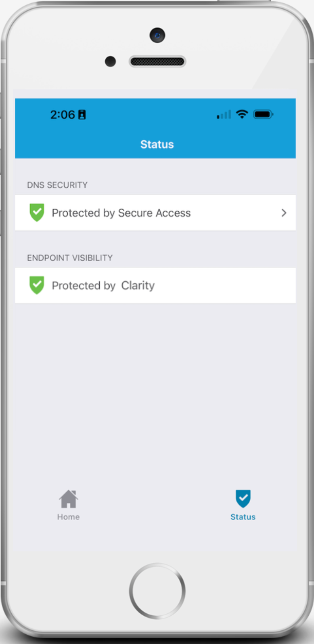Tap the front camera lens

(157, 36)
